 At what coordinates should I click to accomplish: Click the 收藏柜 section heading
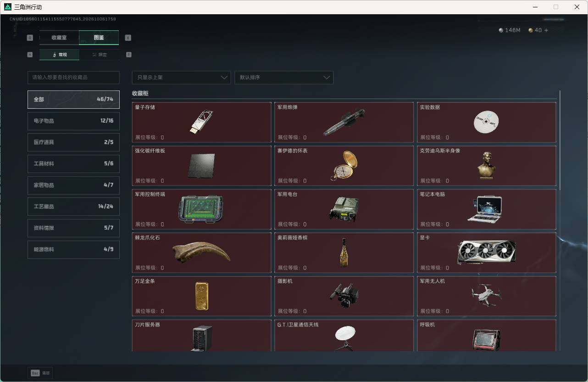tap(140, 93)
